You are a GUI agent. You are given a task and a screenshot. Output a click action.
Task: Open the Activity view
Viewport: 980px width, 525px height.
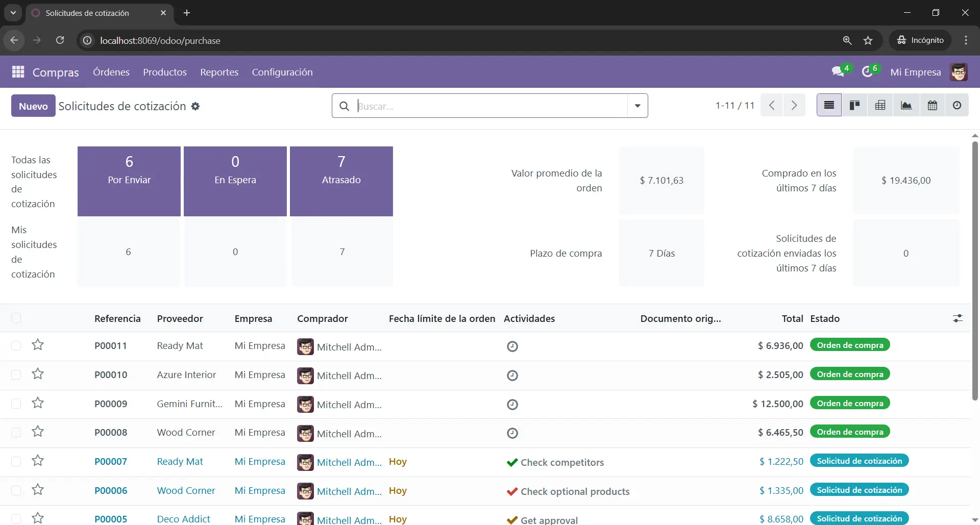[x=957, y=106]
